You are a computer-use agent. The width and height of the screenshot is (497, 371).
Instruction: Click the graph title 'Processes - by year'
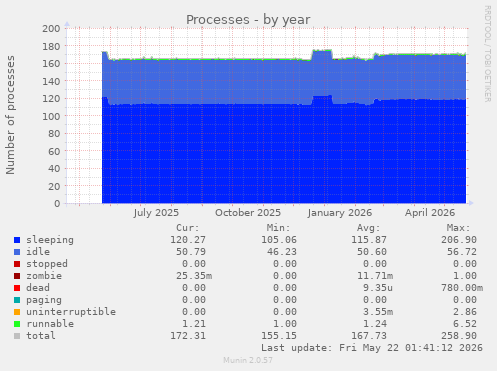[248, 20]
